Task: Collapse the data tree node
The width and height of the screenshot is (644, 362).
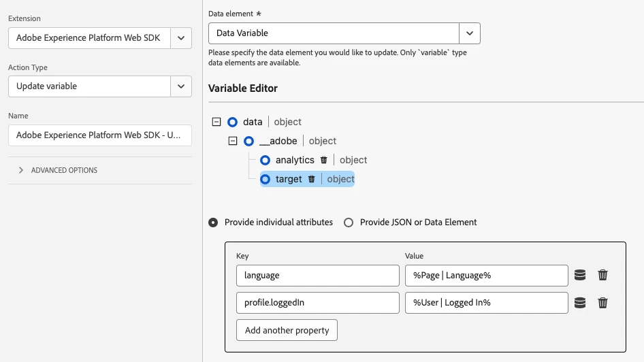Action: [x=216, y=122]
